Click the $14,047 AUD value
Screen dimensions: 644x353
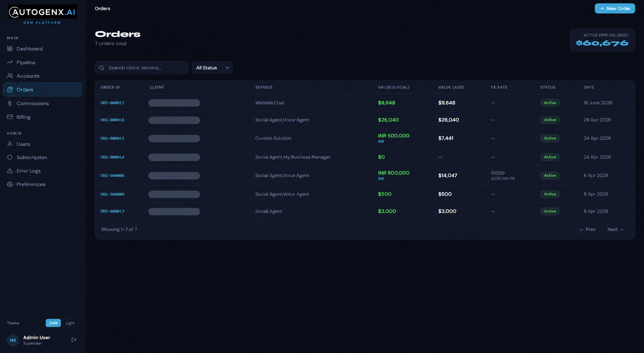point(447,175)
